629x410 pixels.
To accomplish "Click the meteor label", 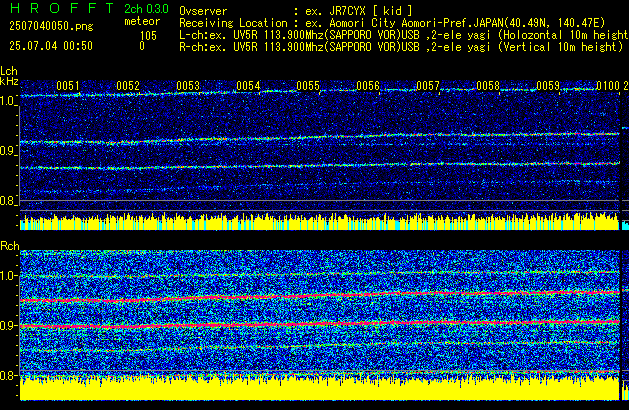I will coord(142,21).
